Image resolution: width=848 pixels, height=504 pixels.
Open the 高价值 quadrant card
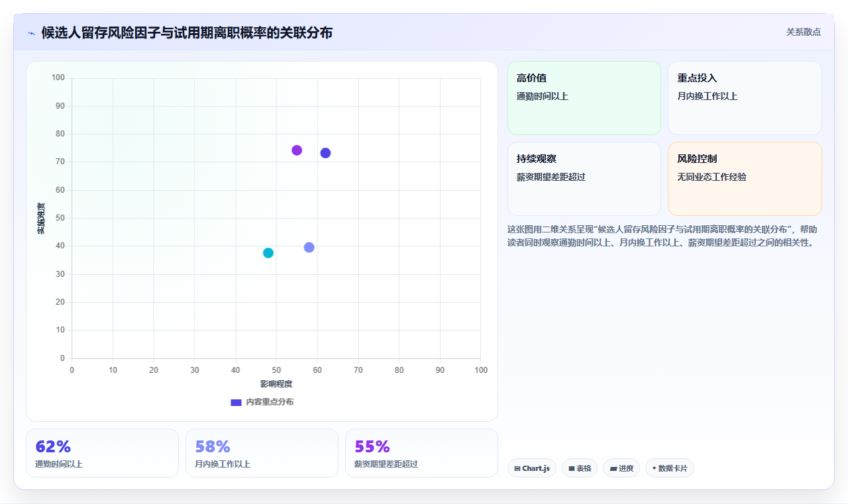coord(584,98)
